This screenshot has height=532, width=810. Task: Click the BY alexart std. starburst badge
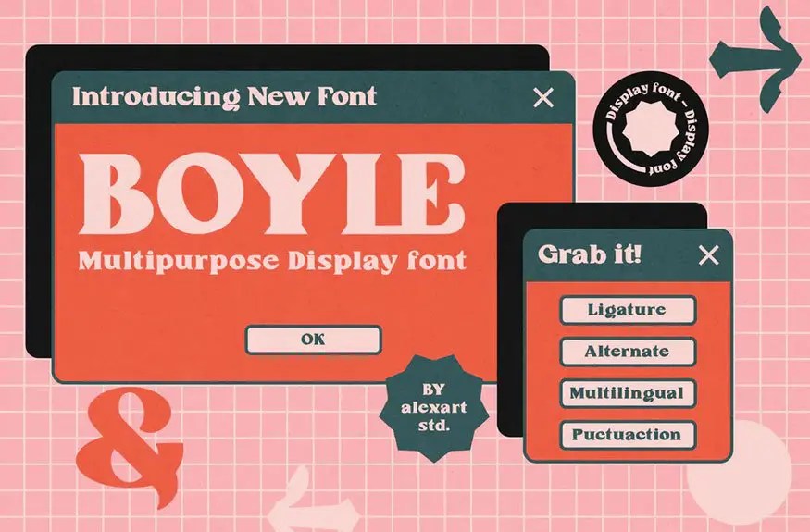tap(433, 408)
